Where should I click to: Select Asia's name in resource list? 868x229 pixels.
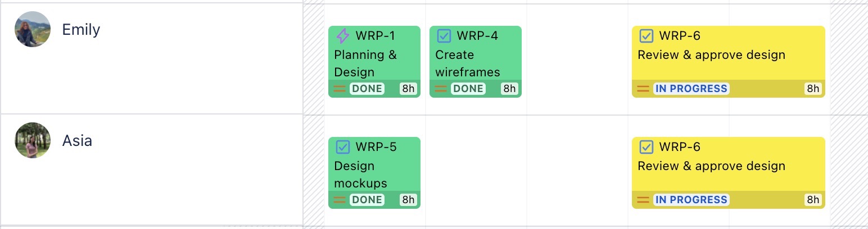[x=77, y=140]
